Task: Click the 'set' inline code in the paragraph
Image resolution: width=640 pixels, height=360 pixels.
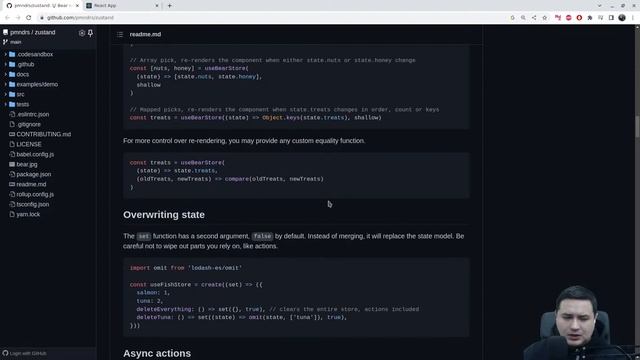Action: tap(144, 236)
